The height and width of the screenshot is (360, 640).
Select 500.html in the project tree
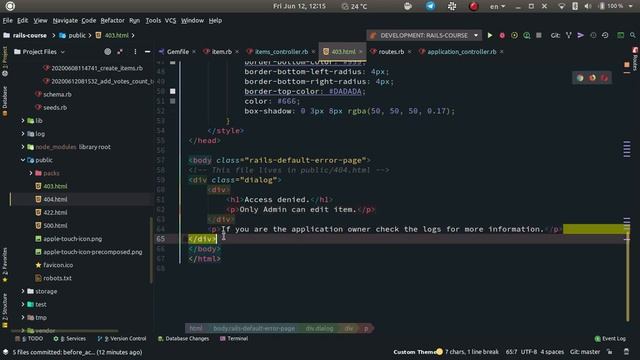pos(55,225)
